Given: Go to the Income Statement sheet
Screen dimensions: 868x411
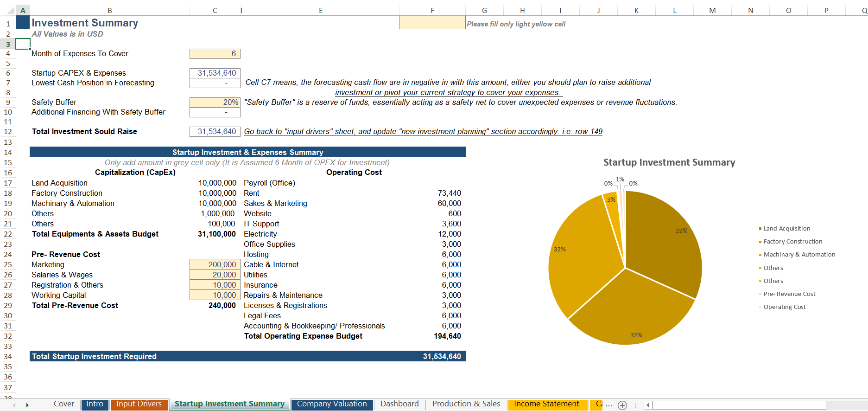Looking at the screenshot, I should (546, 404).
